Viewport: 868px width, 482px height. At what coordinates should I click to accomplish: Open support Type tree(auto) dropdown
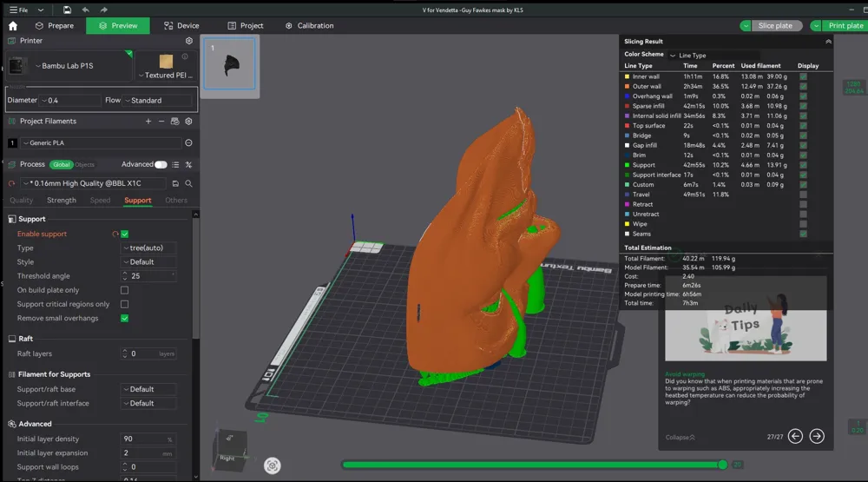(x=148, y=248)
